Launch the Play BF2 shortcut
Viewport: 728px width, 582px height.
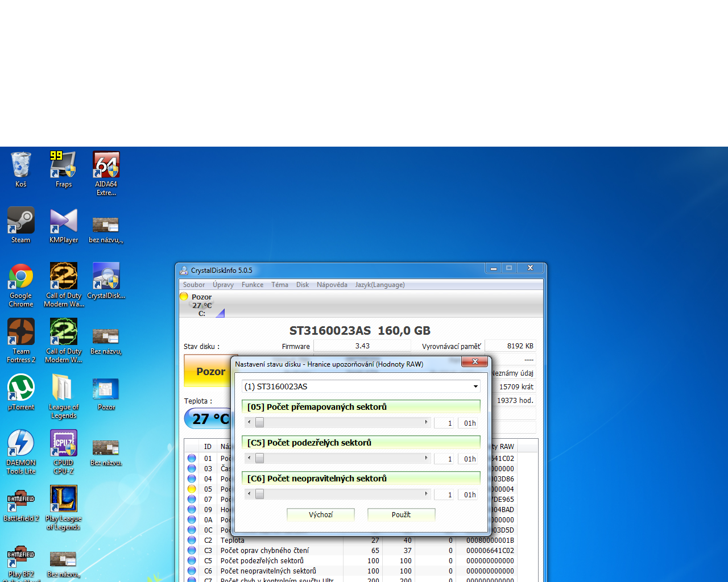tap(21, 563)
